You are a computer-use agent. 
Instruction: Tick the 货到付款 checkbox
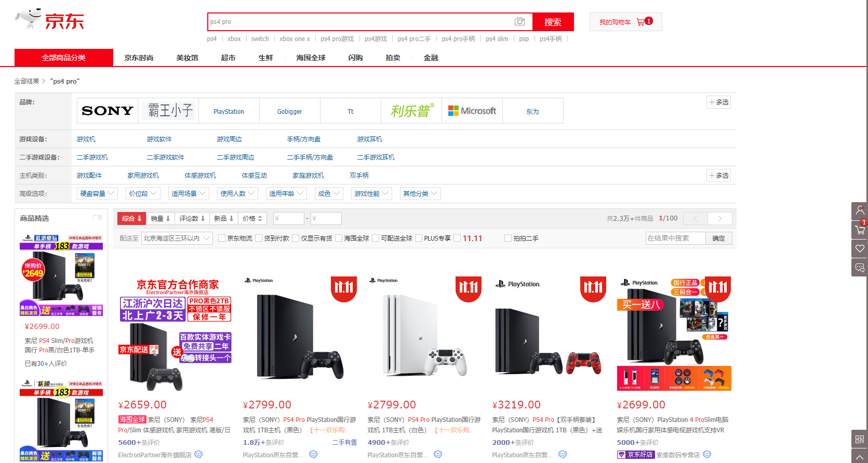coord(259,239)
